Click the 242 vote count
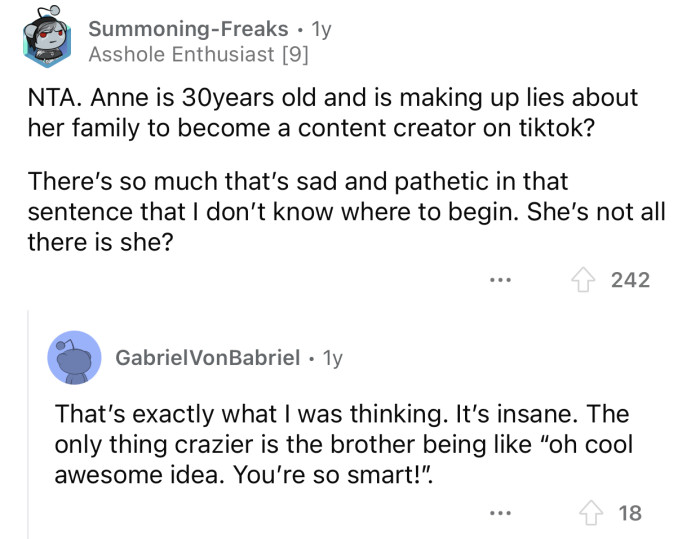The width and height of the screenshot is (700, 539). click(x=630, y=280)
